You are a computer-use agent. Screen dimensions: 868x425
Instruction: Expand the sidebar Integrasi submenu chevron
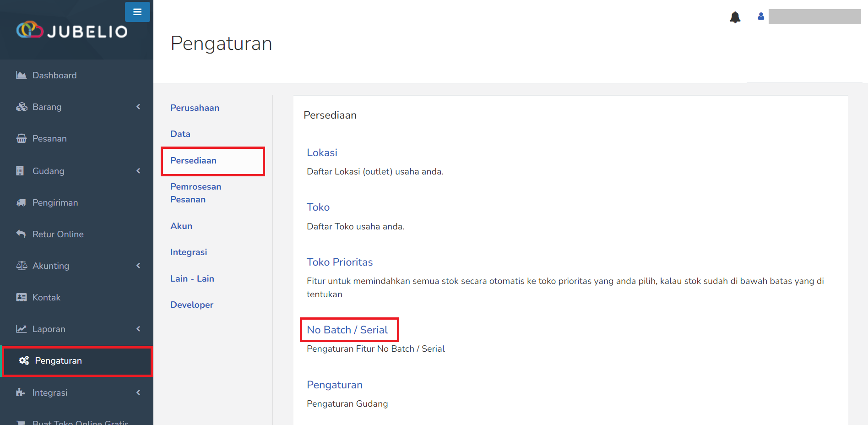[138, 392]
